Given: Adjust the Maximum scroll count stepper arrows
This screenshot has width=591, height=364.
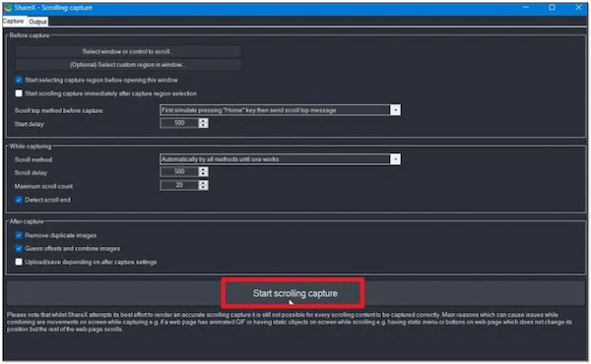Looking at the screenshot, I should coord(203,185).
